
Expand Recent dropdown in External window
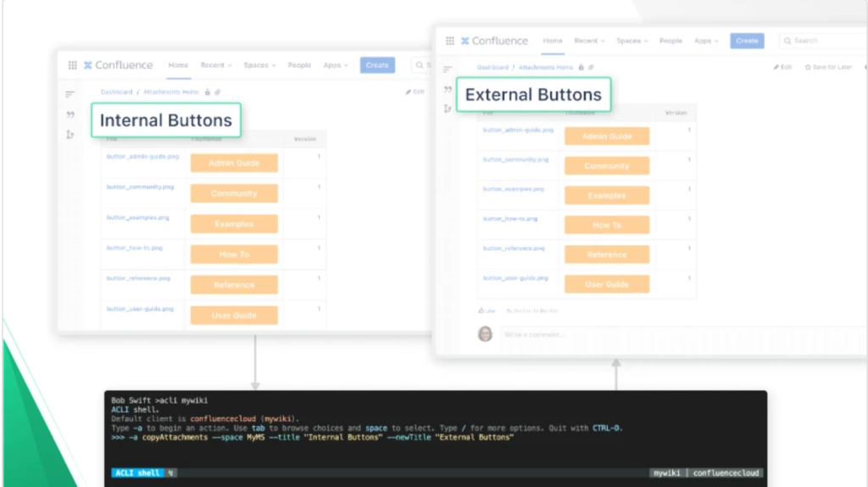[x=590, y=41]
